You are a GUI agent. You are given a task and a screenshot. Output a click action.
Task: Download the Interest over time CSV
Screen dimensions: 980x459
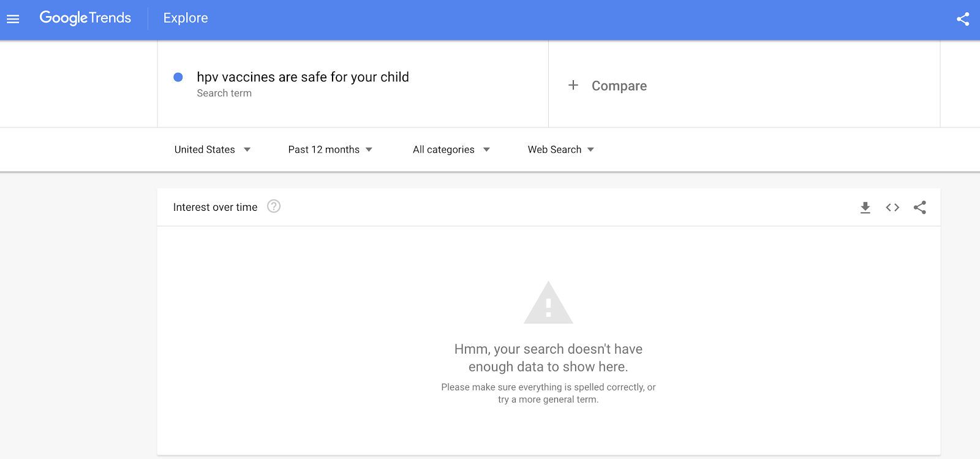tap(865, 208)
